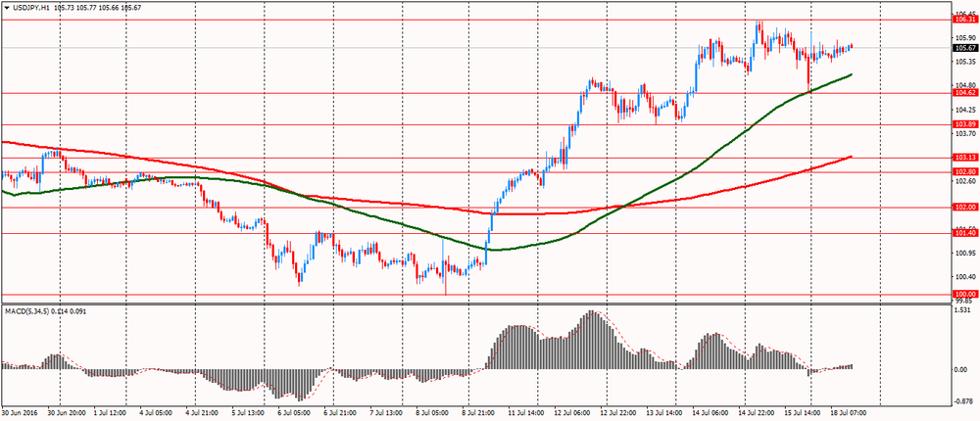The width and height of the screenshot is (980, 421).
Task: Click the 100.40 price scale value
Action: 965,277
